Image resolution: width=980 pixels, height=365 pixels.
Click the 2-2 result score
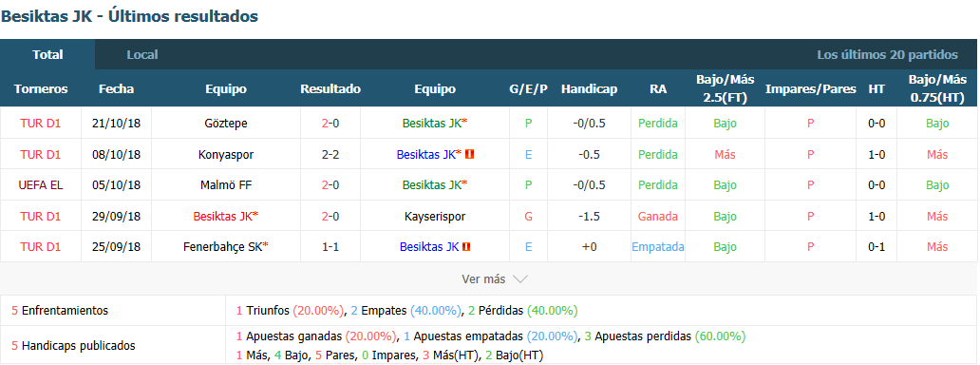pyautogui.click(x=330, y=154)
